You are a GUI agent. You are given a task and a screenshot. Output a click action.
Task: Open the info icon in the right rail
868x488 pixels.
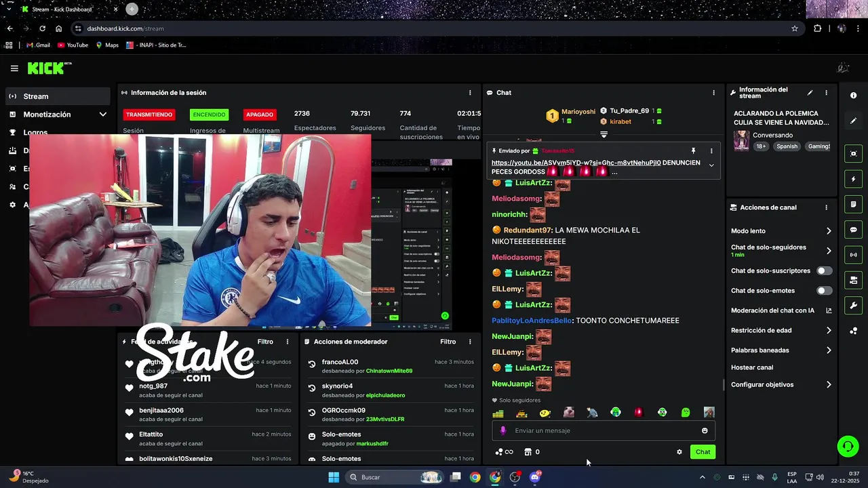click(853, 96)
